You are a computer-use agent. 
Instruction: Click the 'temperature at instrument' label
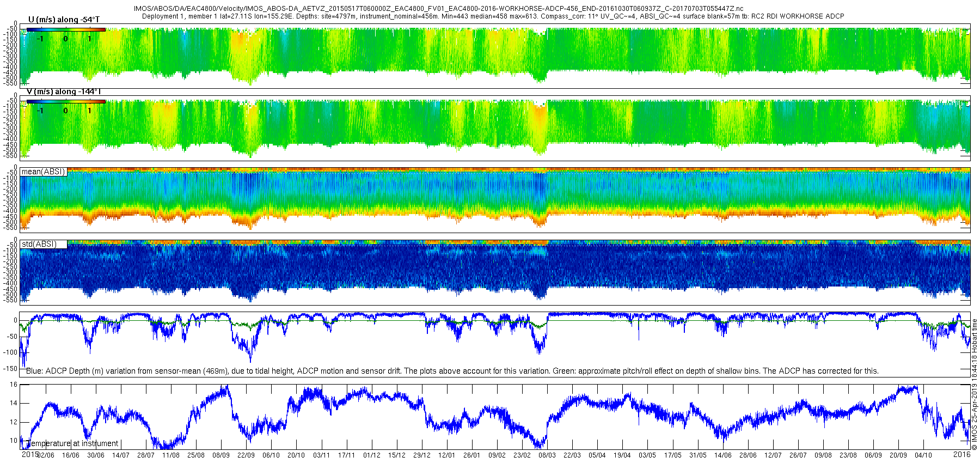click(x=72, y=443)
